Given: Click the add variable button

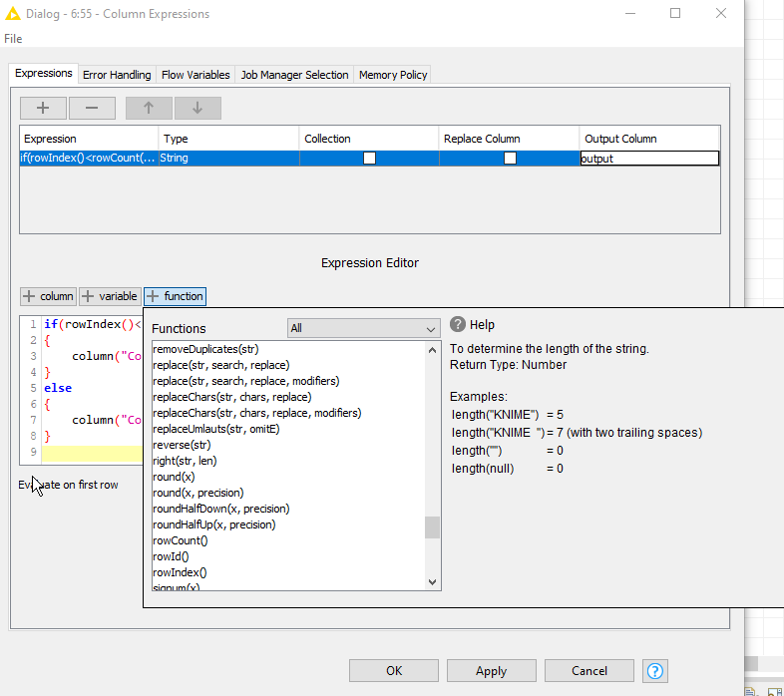Looking at the screenshot, I should 110,296.
